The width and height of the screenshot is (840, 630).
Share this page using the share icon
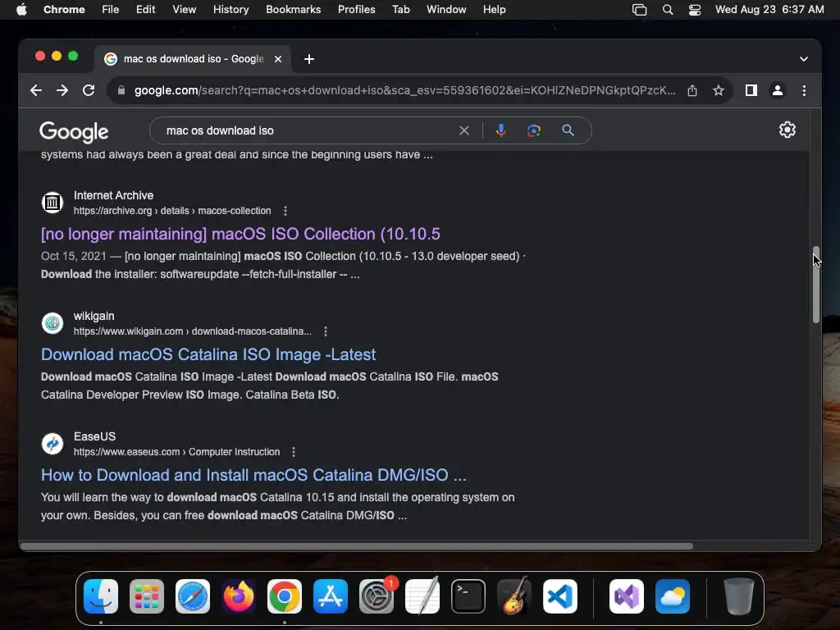pos(692,90)
